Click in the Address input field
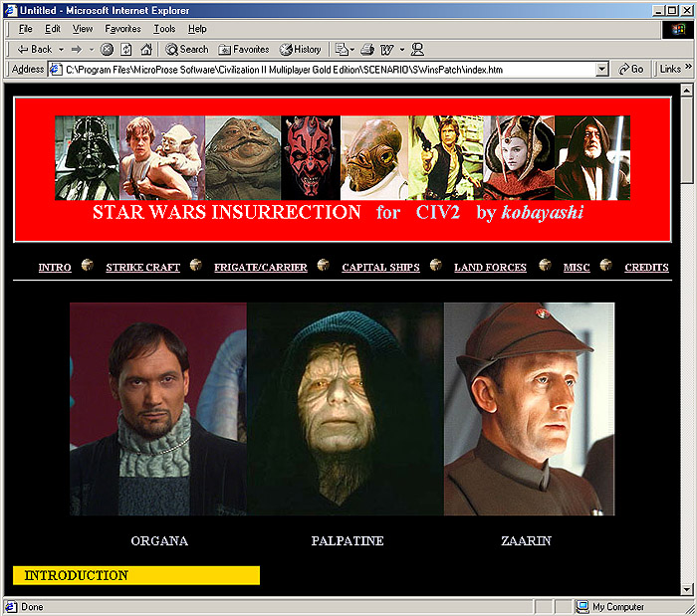The height and width of the screenshot is (616, 697). [x=329, y=70]
